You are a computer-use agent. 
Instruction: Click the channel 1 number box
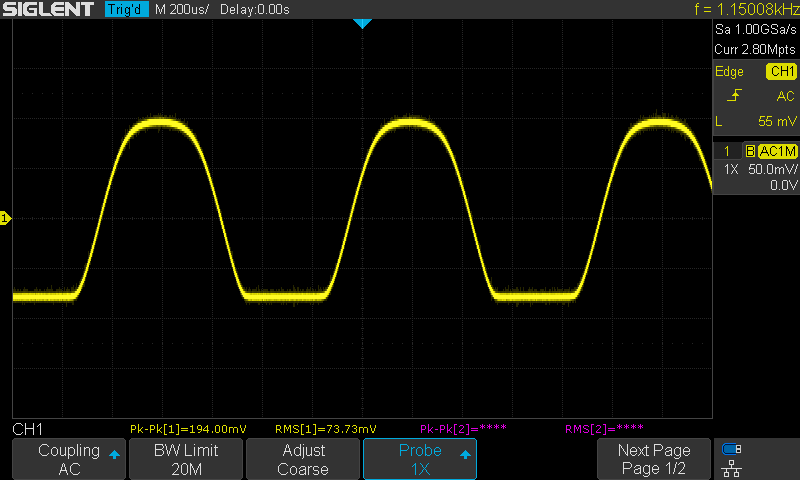pos(727,151)
